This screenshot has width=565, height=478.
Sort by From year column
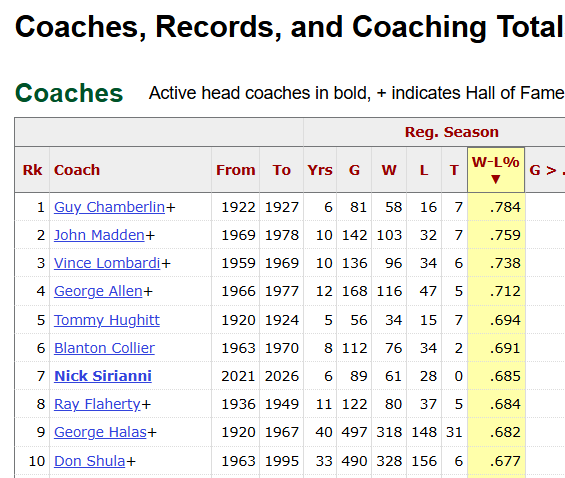pyautogui.click(x=235, y=170)
